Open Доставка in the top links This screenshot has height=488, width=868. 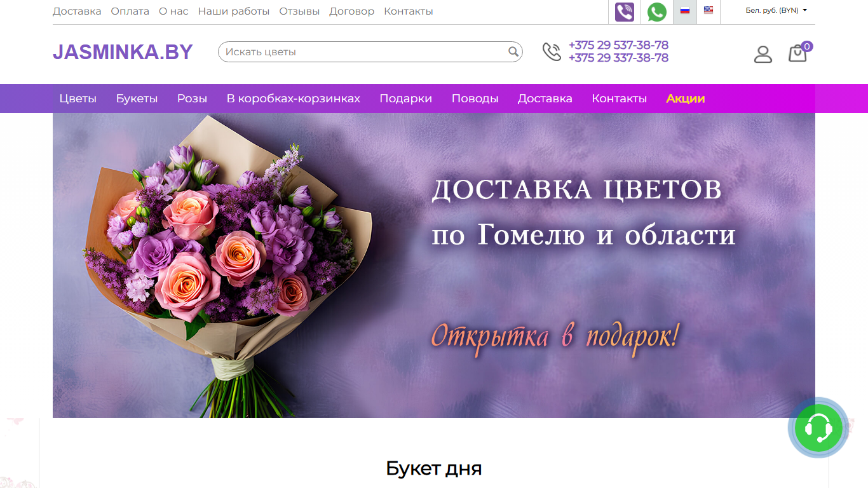(x=77, y=11)
